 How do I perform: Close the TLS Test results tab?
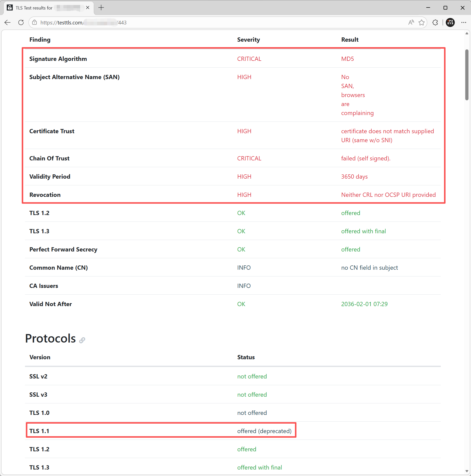click(88, 8)
